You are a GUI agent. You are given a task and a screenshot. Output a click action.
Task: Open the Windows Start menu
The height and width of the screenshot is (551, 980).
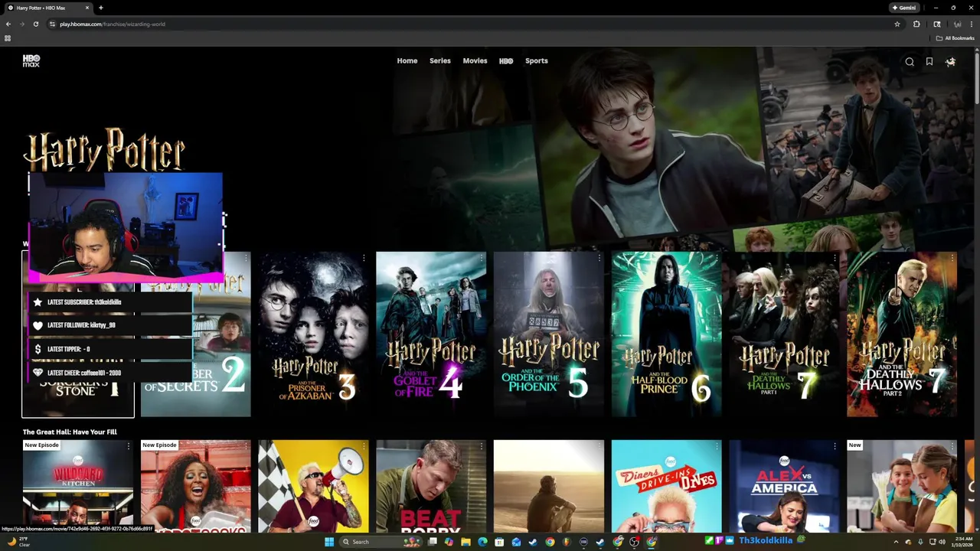pos(329,542)
